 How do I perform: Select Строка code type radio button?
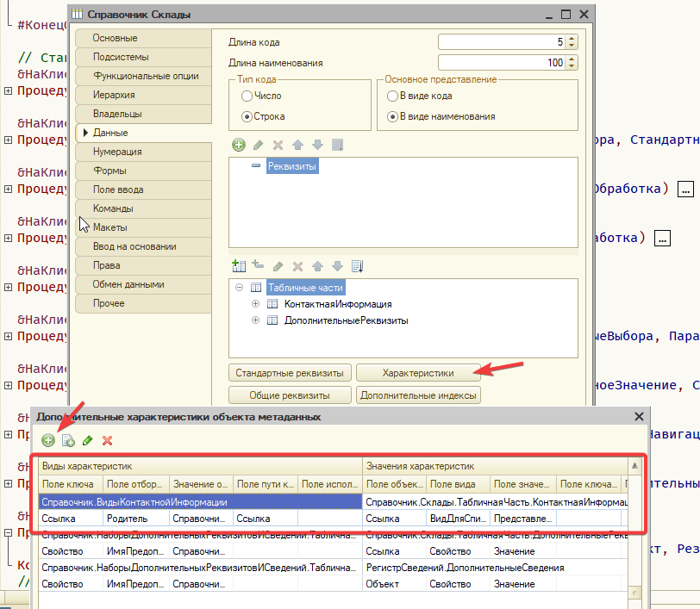coord(247,116)
